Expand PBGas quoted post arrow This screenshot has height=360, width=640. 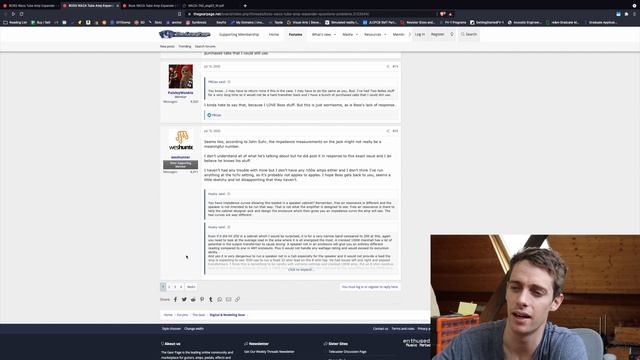pyautogui.click(x=229, y=82)
